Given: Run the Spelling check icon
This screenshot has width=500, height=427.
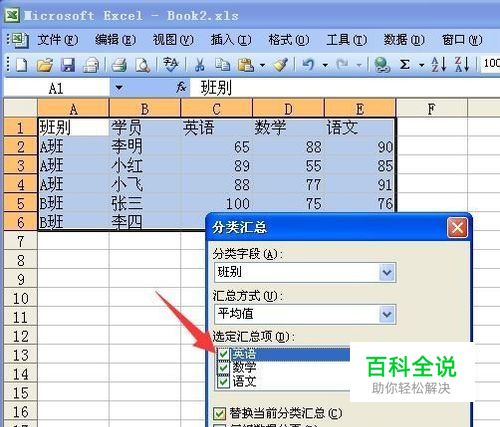Looking at the screenshot, I should tap(171, 64).
